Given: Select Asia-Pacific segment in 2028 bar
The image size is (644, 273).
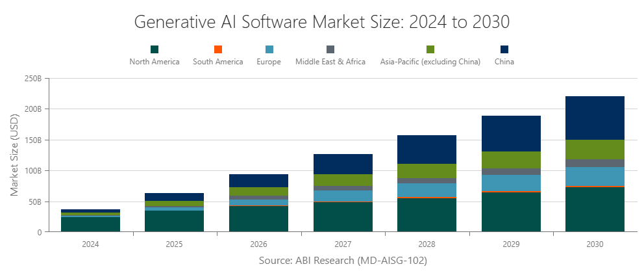Looking at the screenshot, I should tap(427, 171).
